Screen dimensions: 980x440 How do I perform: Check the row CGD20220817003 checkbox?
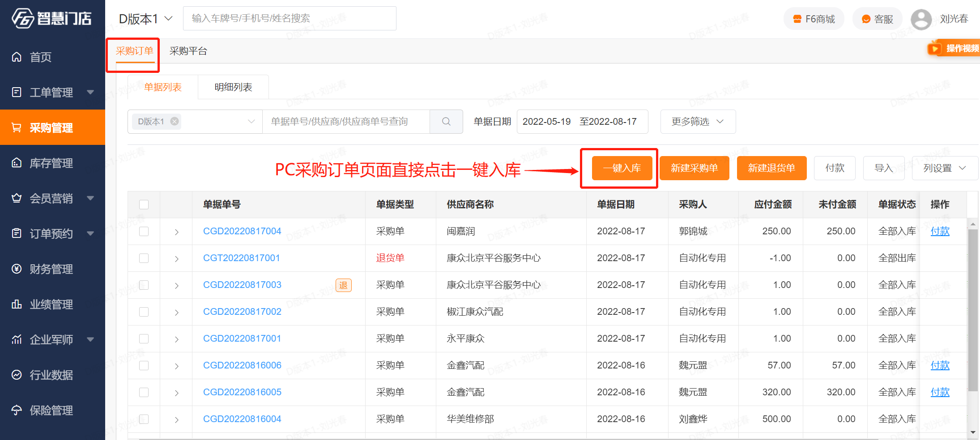pyautogui.click(x=144, y=285)
